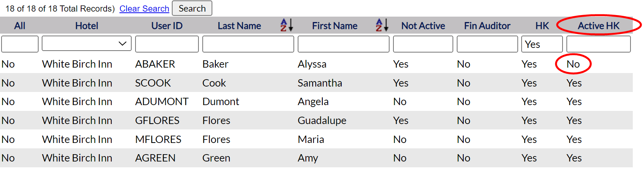
Task: Click the User ID column header
Action: pyautogui.click(x=167, y=25)
